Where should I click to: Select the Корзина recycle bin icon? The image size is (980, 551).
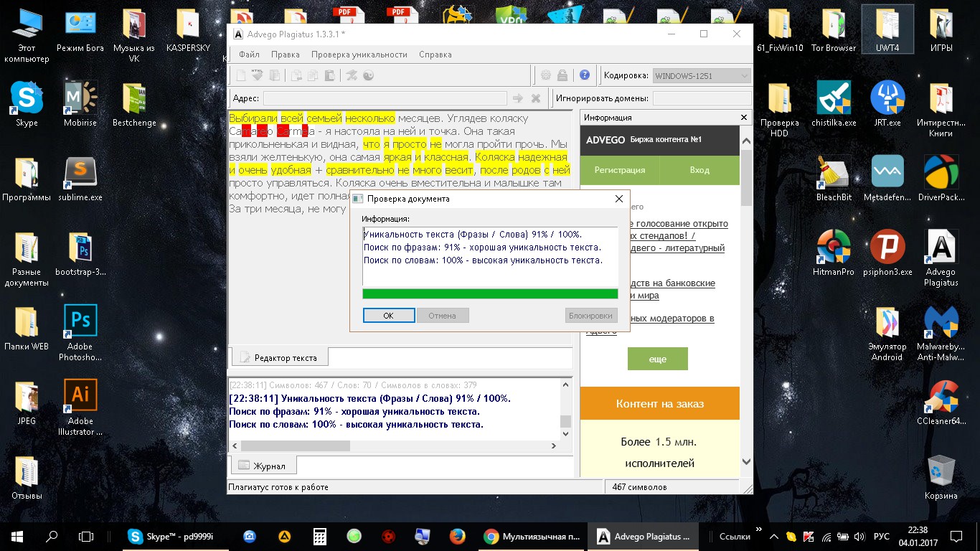point(941,477)
